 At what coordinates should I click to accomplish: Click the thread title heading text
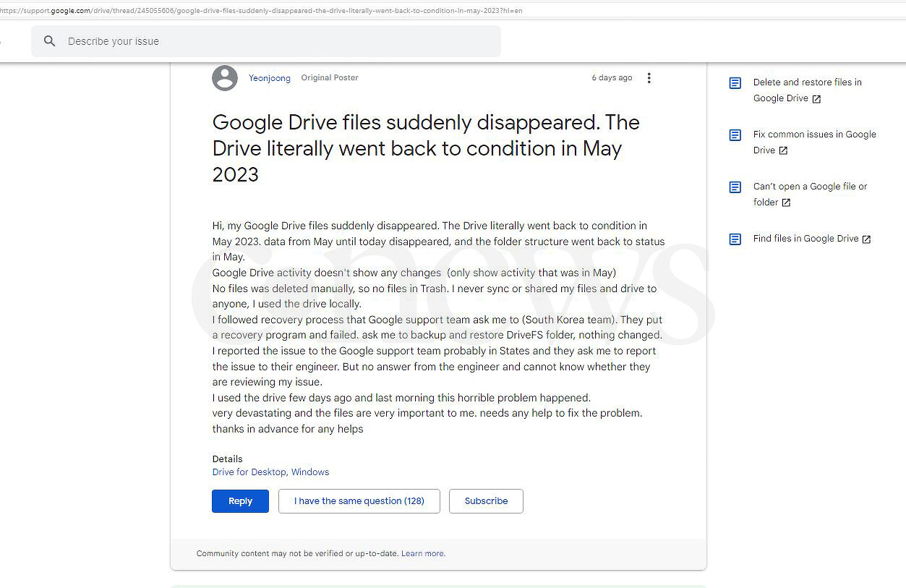point(426,148)
